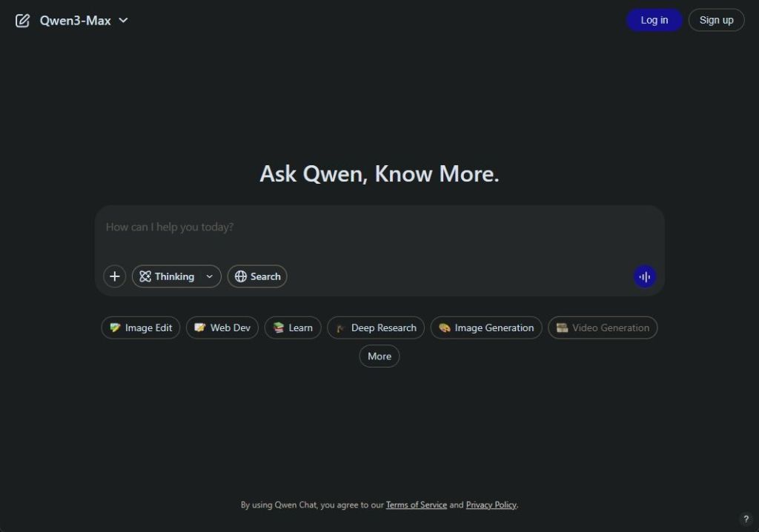Open the Terms of Service link
The image size is (759, 532).
pos(416,505)
